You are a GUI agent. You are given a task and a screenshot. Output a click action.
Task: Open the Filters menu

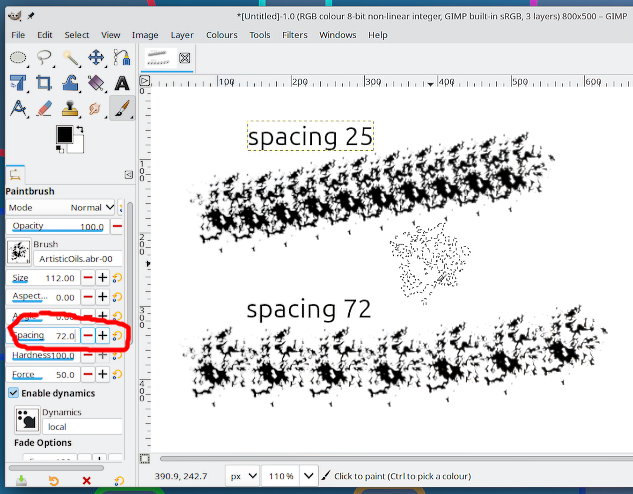[294, 35]
